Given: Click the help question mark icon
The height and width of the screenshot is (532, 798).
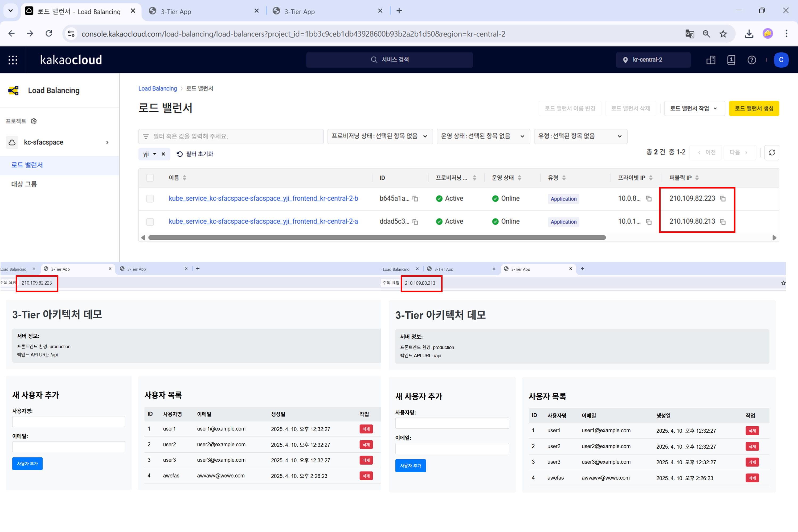Looking at the screenshot, I should [751, 60].
